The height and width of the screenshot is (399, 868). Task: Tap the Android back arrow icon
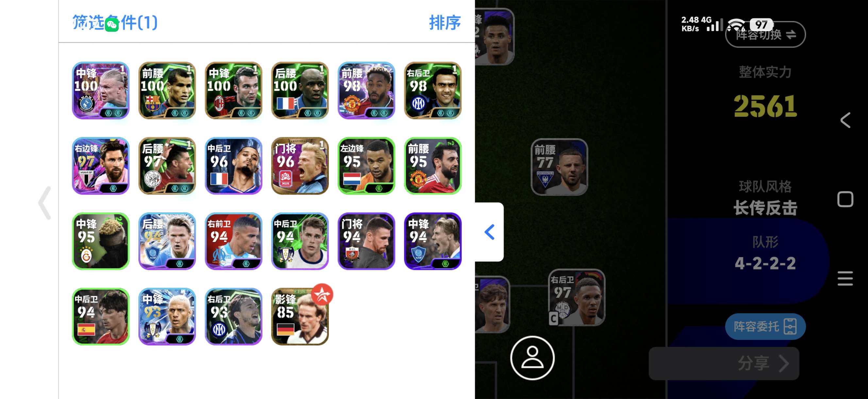tap(845, 120)
